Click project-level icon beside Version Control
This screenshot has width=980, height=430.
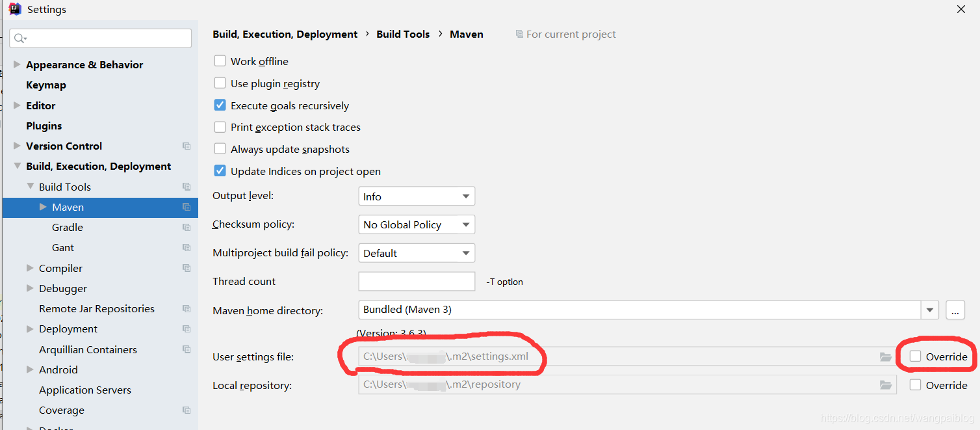[x=187, y=146]
